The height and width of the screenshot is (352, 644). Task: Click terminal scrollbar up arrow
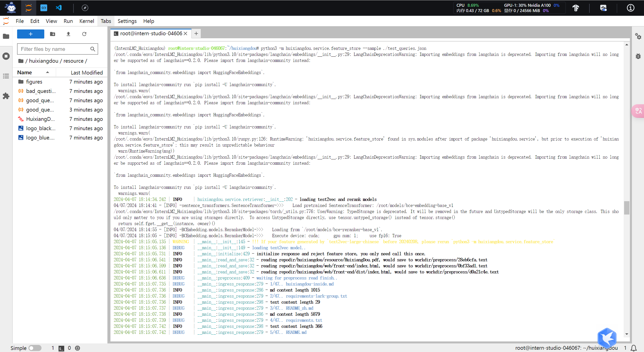(x=627, y=45)
